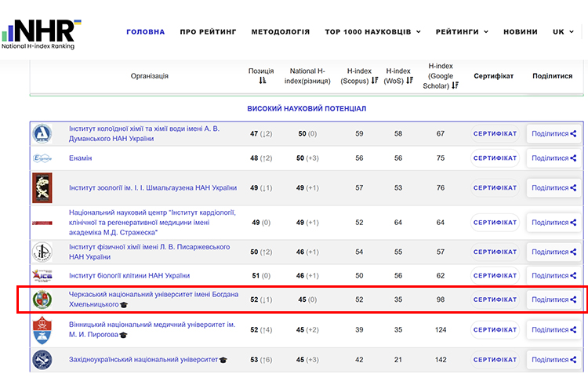Click the Черкаський національний університет crest

point(42,299)
